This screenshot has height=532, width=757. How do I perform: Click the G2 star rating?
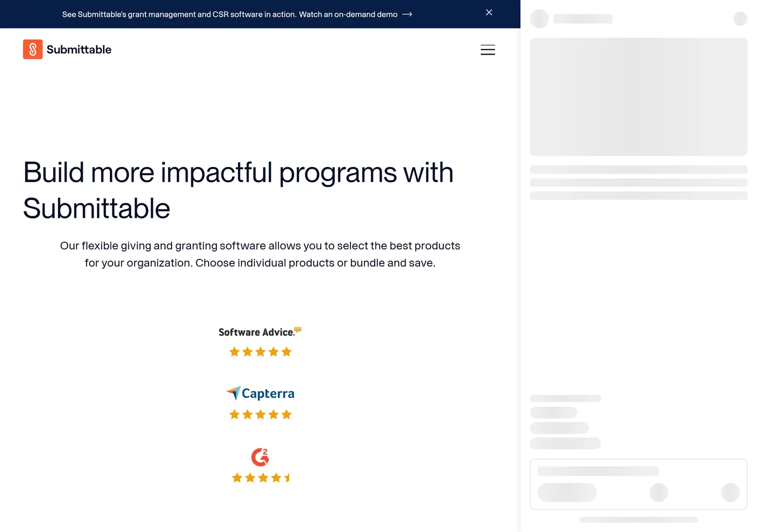(x=261, y=477)
